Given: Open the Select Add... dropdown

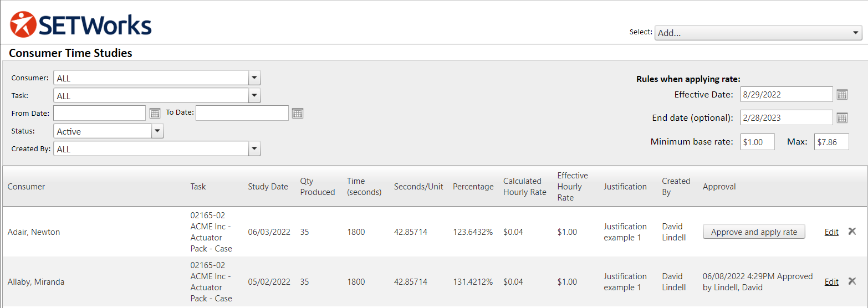Looking at the screenshot, I should [758, 33].
